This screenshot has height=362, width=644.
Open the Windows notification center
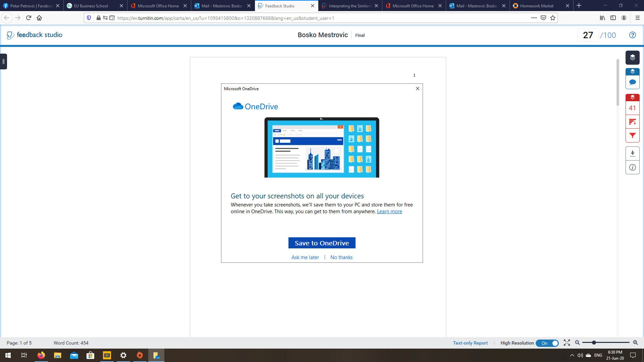pos(633,355)
